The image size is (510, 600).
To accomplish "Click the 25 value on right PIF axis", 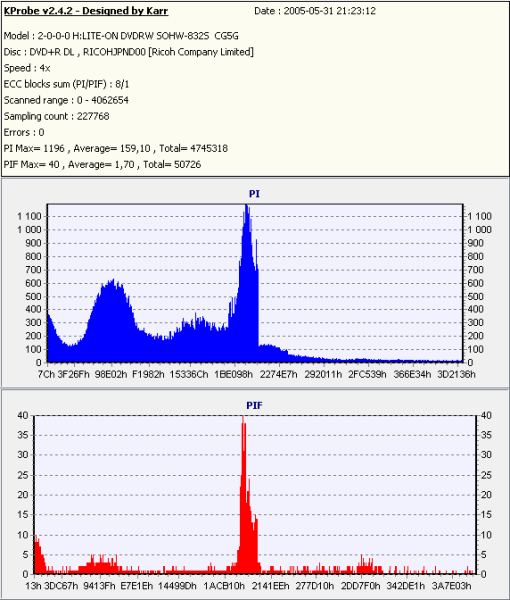I will point(486,475).
